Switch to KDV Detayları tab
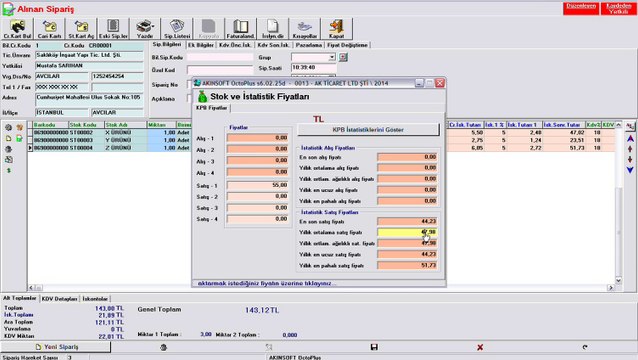The image size is (638, 360). coord(59,299)
